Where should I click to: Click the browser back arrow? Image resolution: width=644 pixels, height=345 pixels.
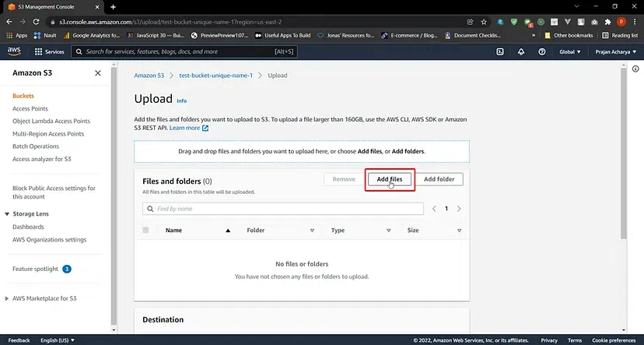point(9,22)
